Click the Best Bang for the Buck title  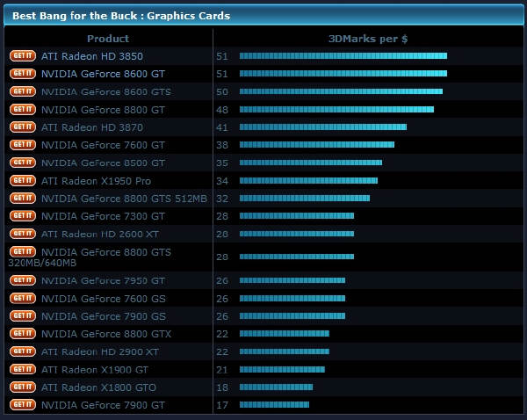[121, 16]
